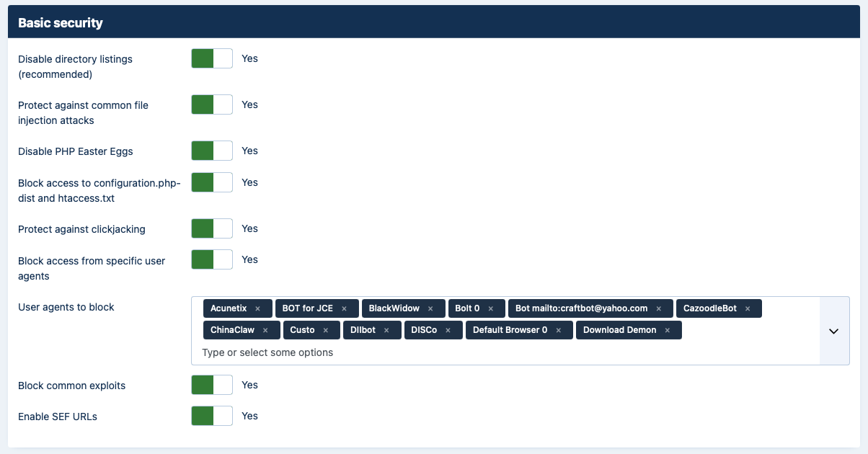Image resolution: width=868 pixels, height=454 pixels.
Task: Remove the craftbot@yahoo.com bot tag
Action: click(x=659, y=308)
